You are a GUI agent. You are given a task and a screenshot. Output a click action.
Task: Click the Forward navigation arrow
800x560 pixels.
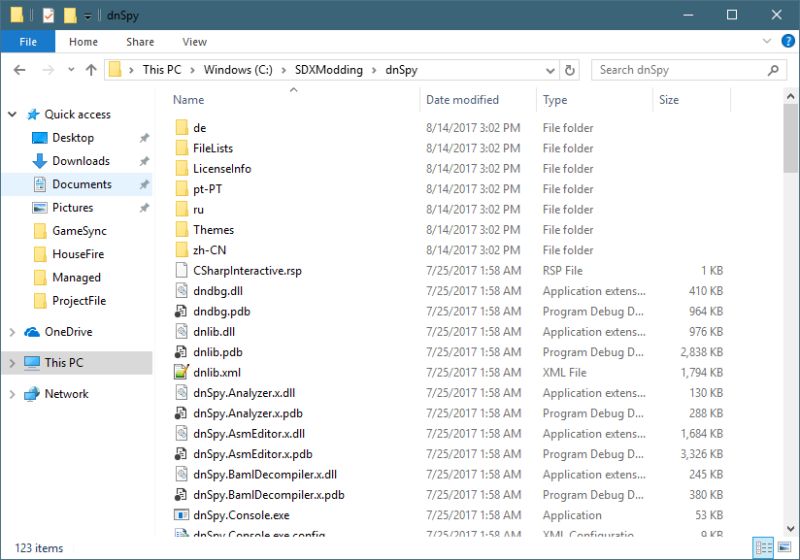click(x=47, y=70)
